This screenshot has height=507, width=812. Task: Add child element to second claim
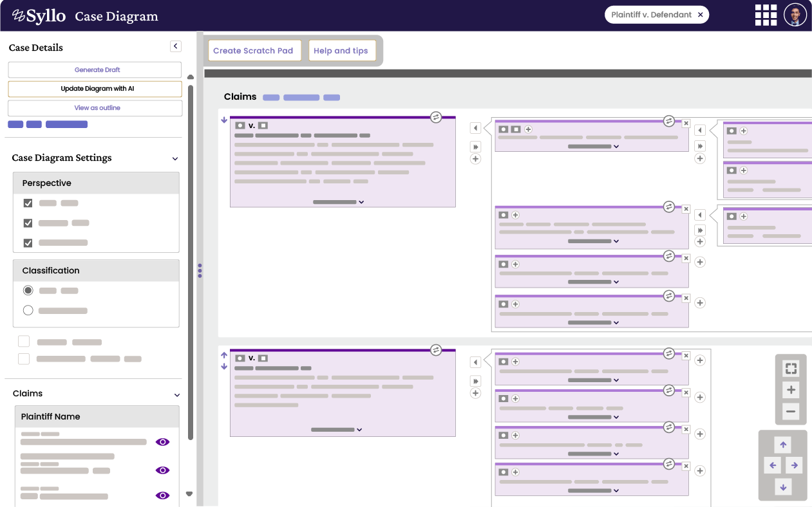[x=475, y=393]
